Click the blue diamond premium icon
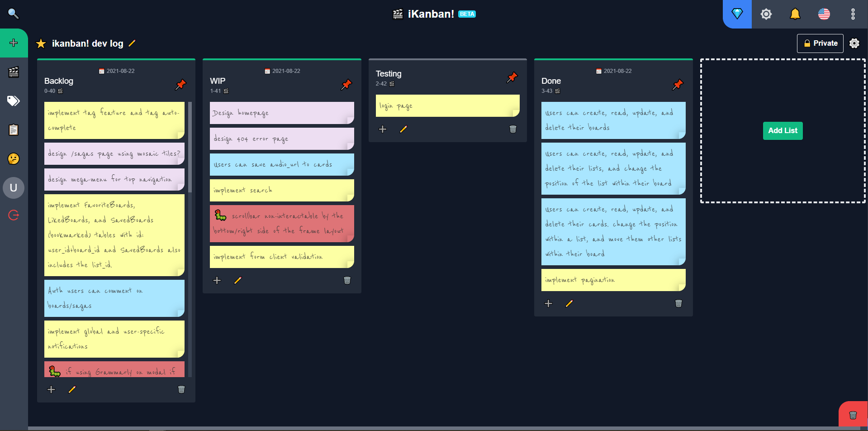The image size is (868, 431). point(737,14)
